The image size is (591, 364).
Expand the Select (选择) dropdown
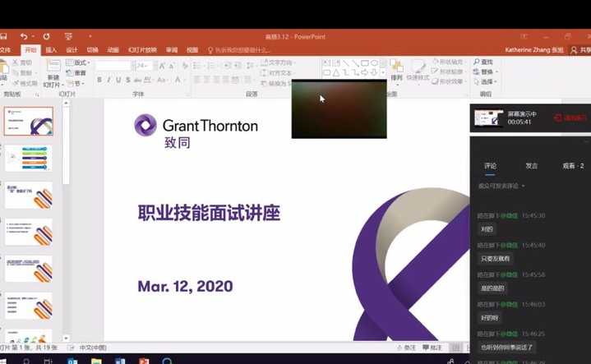[487, 82]
